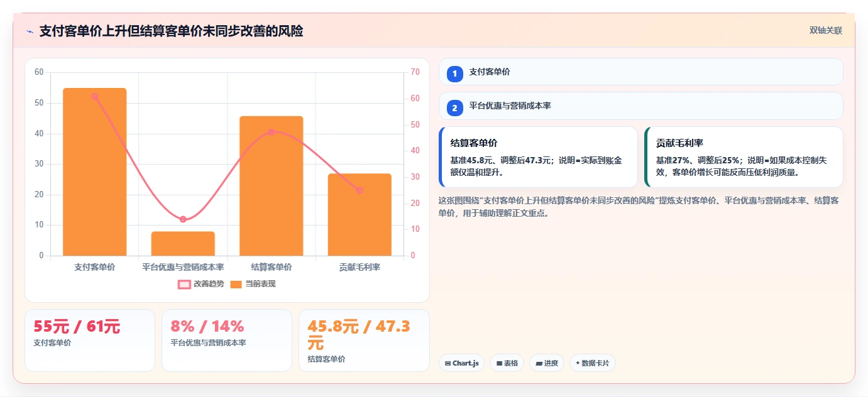Click the Chart.js tag chip
This screenshot has height=397, width=868.
pyautogui.click(x=461, y=363)
